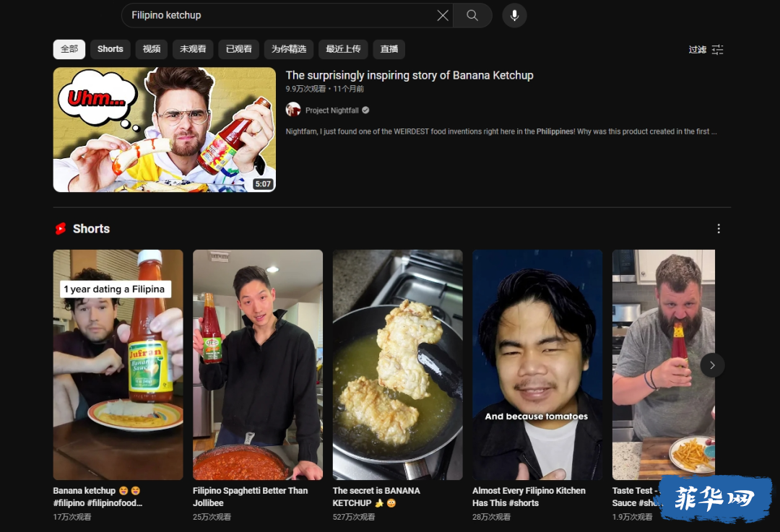Clear the search box with the X icon
The height and width of the screenshot is (532, 780).
(x=442, y=15)
